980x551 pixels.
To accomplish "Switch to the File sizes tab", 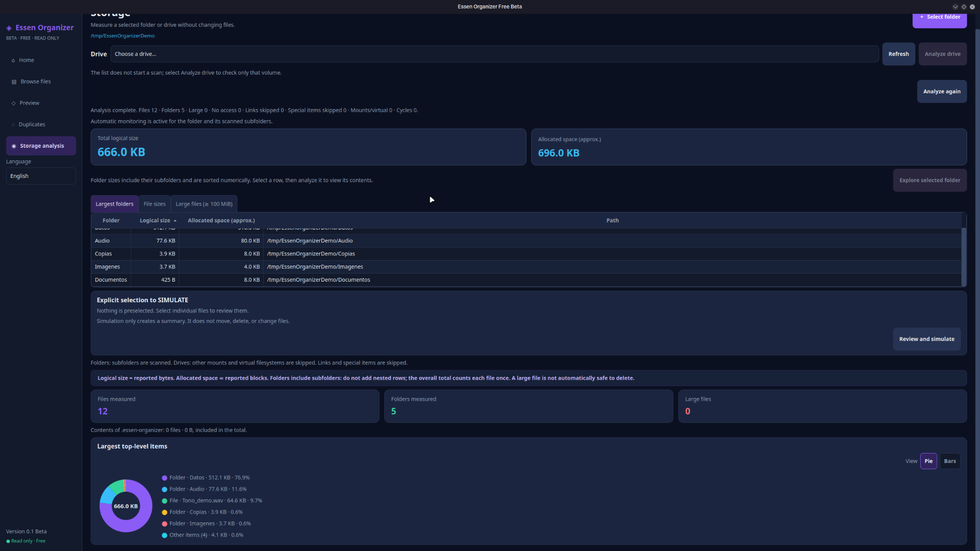I will (155, 204).
